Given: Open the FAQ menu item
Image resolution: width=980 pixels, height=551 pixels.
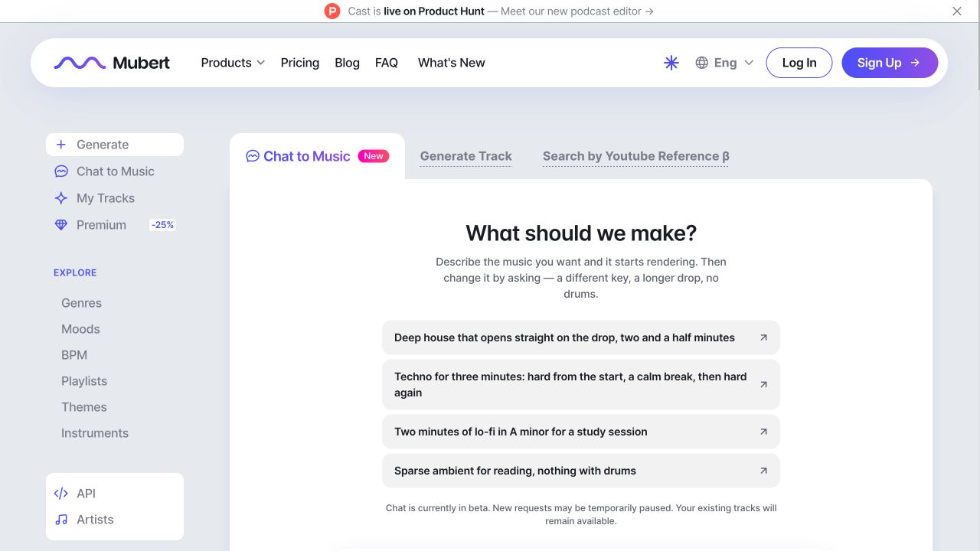Looking at the screenshot, I should [387, 63].
